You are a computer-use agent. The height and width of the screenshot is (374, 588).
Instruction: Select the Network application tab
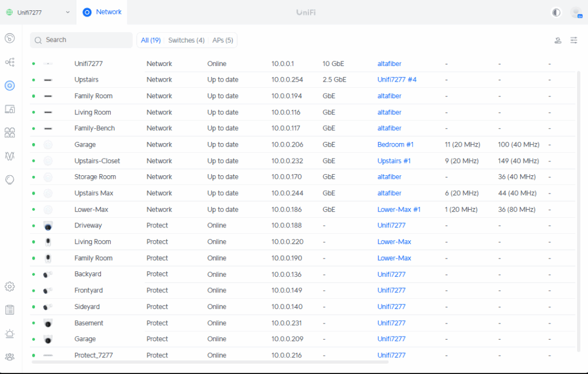(102, 12)
